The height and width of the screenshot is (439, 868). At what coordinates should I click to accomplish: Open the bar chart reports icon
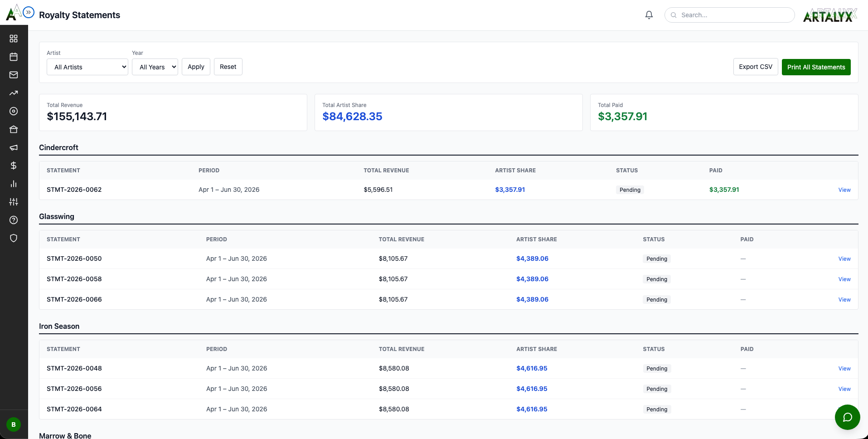click(x=14, y=184)
